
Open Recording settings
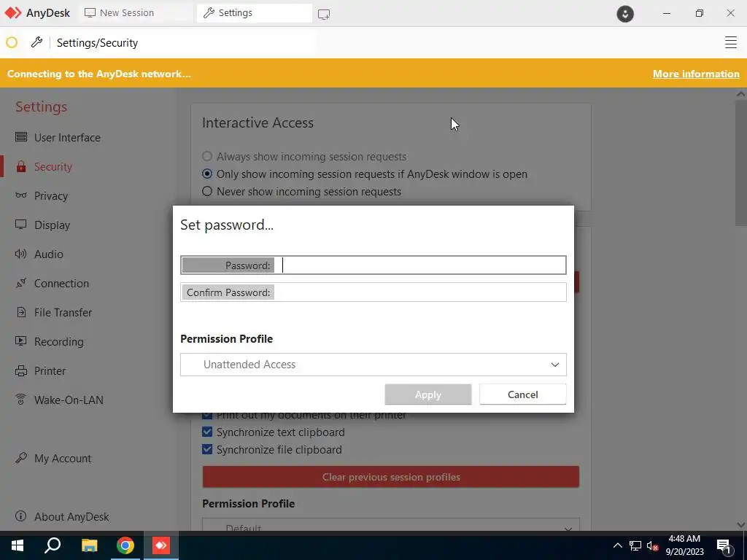tap(58, 342)
